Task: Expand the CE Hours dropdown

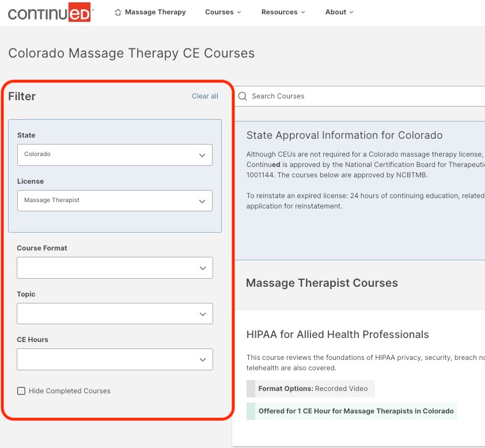Action: pos(115,359)
